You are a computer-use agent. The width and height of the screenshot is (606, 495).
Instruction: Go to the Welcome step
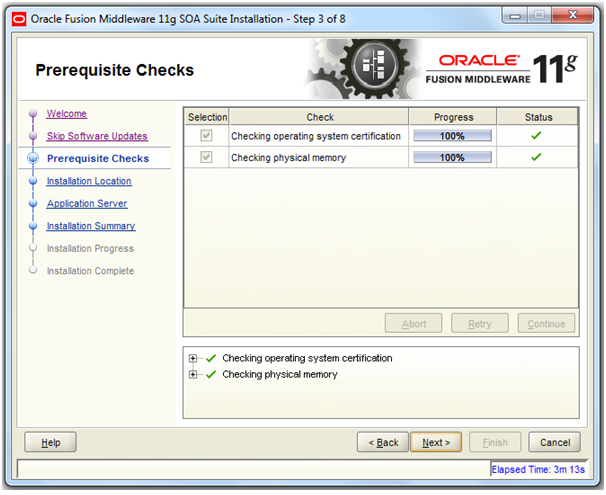(66, 114)
